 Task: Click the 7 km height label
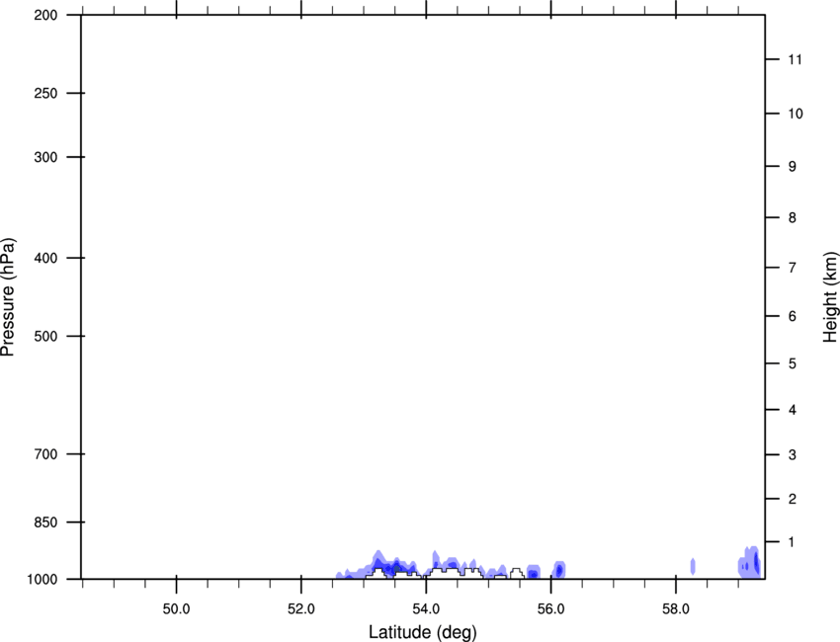pos(793,268)
